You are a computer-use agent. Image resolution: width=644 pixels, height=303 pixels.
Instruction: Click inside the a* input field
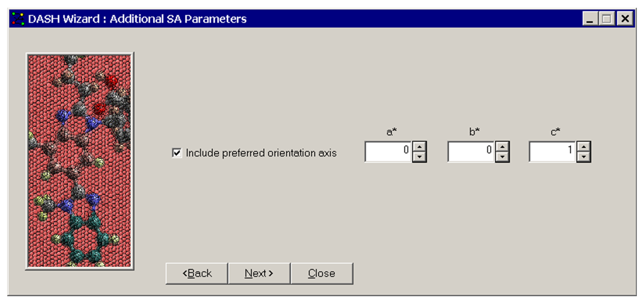point(388,152)
